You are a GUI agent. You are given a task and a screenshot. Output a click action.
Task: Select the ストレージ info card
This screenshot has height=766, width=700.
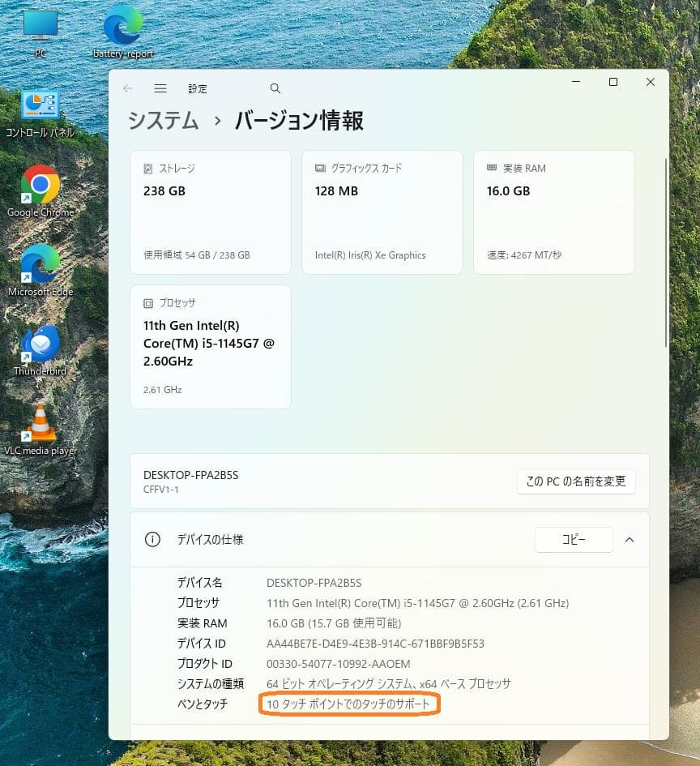(x=210, y=212)
